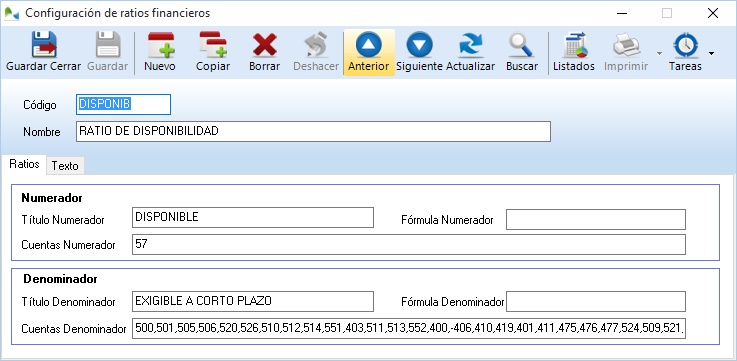This screenshot has height=361, width=737.
Task: Click the Fórmula Denominador label
Action: coord(453,302)
